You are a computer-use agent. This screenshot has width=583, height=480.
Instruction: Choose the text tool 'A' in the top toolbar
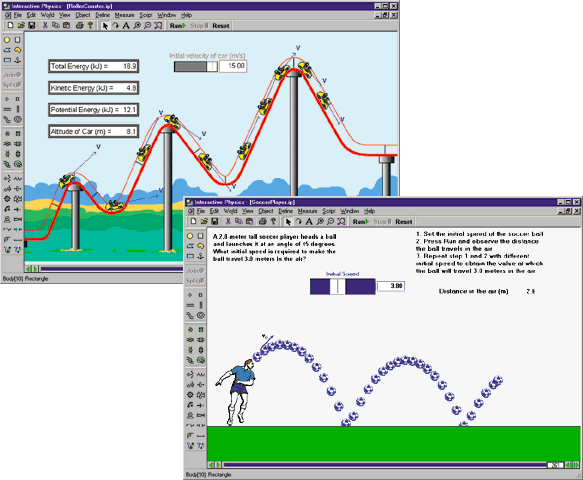(126, 26)
